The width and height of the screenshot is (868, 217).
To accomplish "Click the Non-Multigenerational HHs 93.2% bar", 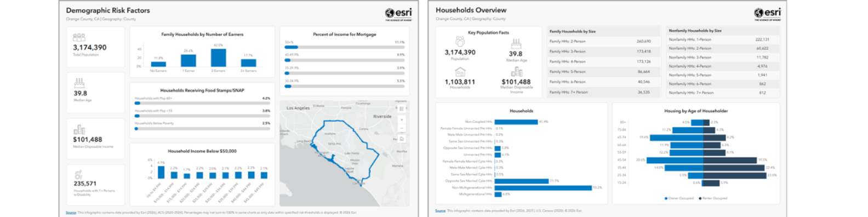I will click(x=544, y=187).
